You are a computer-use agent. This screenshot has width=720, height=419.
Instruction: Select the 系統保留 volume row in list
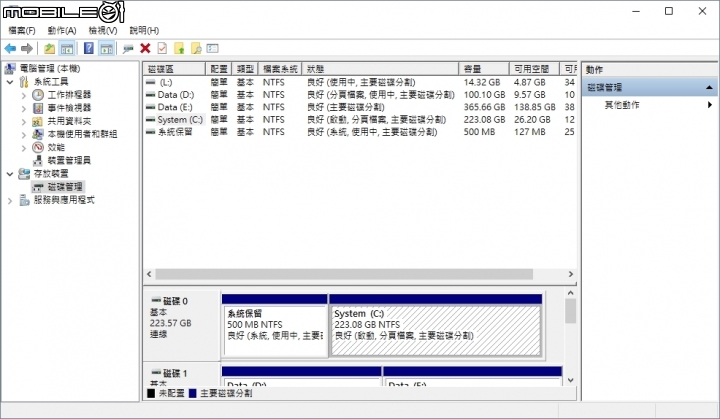coord(360,132)
